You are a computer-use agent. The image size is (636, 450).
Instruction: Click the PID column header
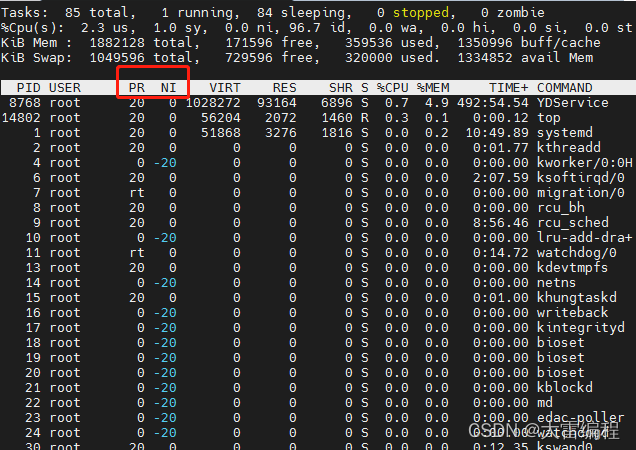pos(28,88)
